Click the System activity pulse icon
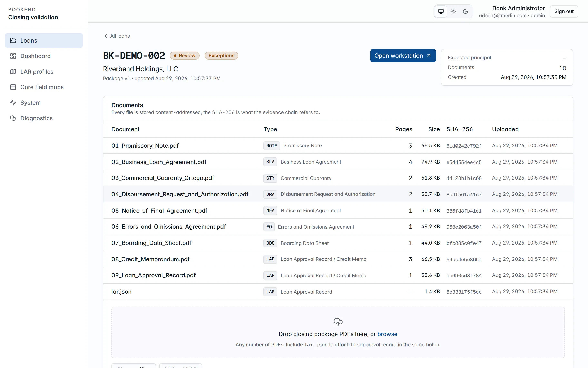The height and width of the screenshot is (368, 588). point(13,102)
